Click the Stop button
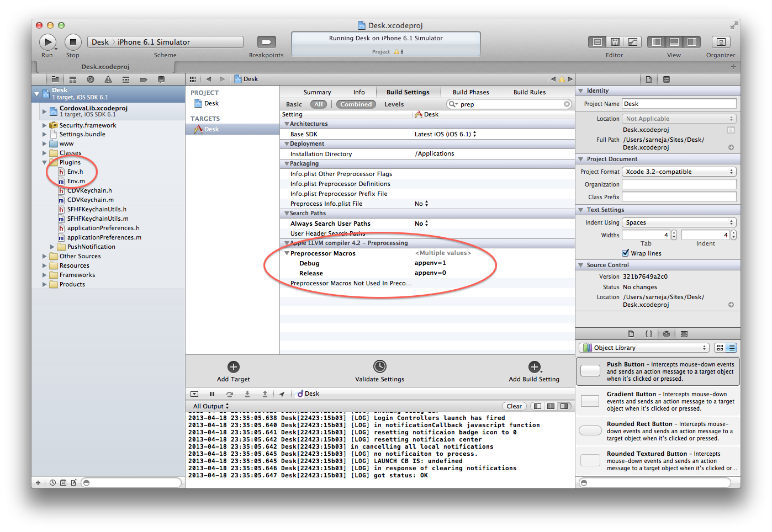Image resolution: width=772 pixels, height=532 pixels. tap(73, 42)
